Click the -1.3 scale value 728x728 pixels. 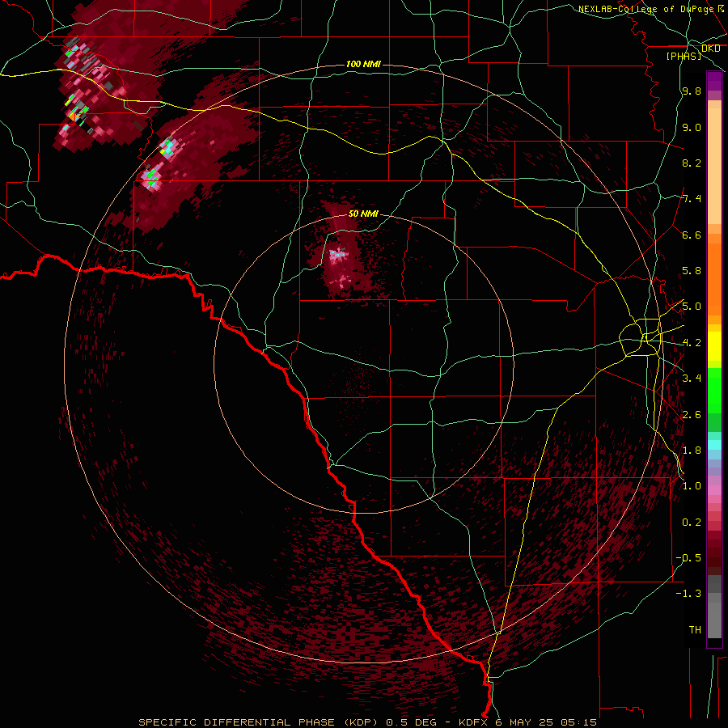(688, 594)
